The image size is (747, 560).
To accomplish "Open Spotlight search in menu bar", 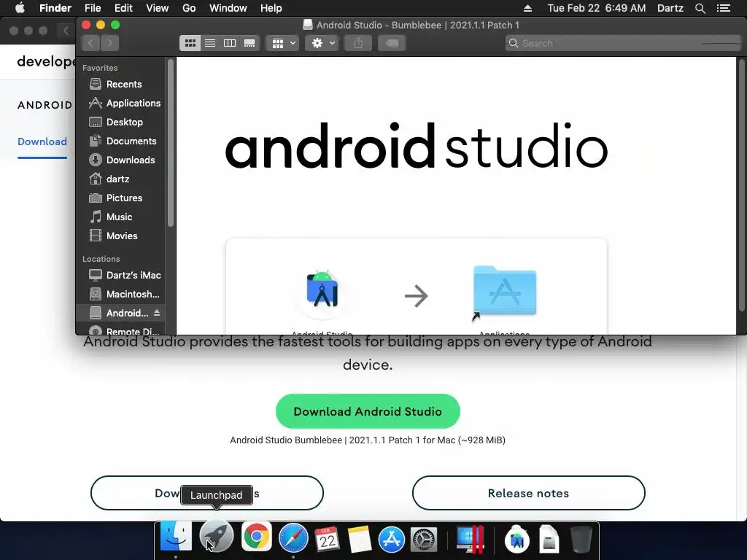I will [700, 8].
